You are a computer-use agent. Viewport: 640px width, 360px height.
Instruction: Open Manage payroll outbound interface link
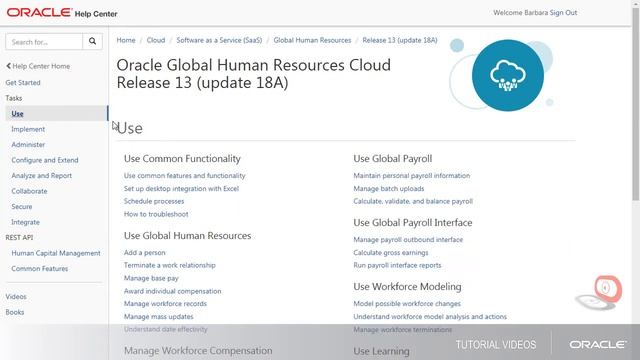point(408,240)
